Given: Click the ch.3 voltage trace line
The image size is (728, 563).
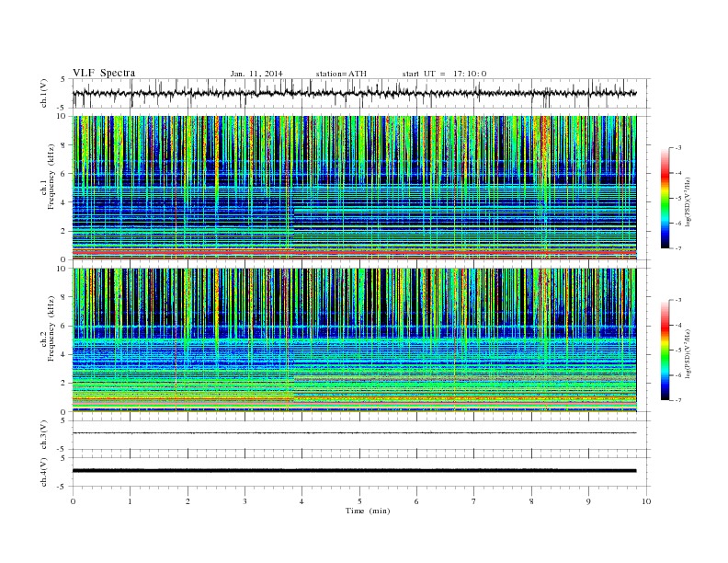Looking at the screenshot, I should tap(354, 433).
